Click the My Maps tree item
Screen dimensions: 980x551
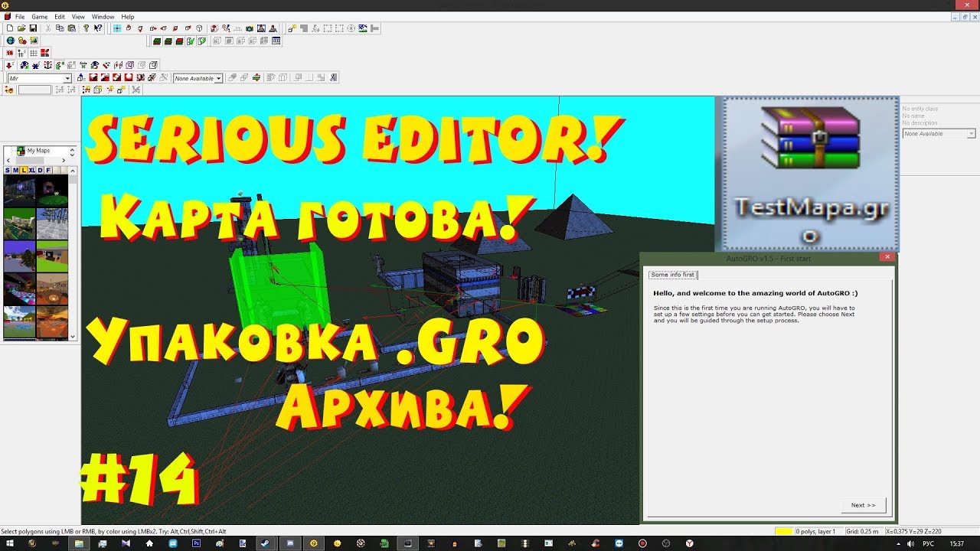38,151
